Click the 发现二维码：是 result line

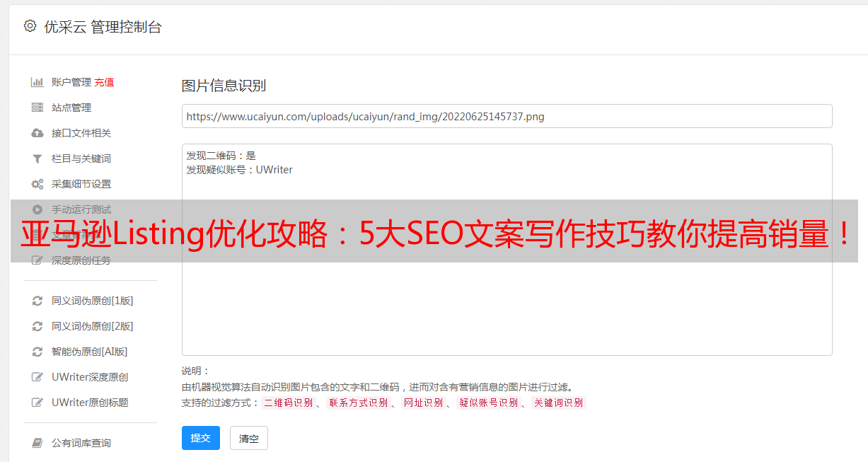[x=221, y=156]
